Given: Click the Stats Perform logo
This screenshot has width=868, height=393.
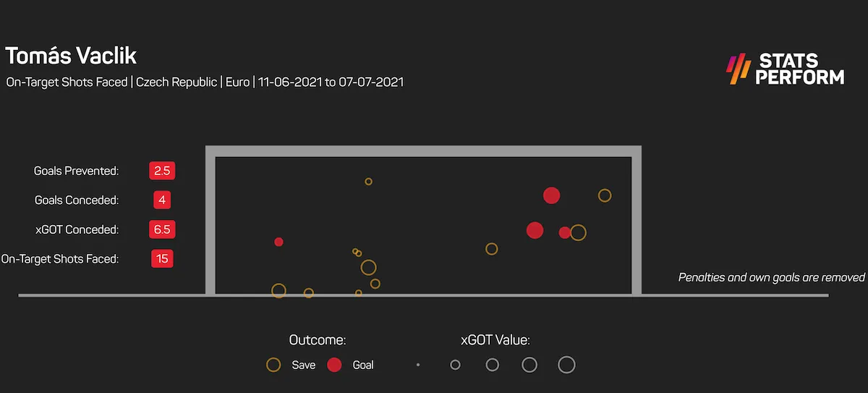Looking at the screenshot, I should [x=785, y=69].
